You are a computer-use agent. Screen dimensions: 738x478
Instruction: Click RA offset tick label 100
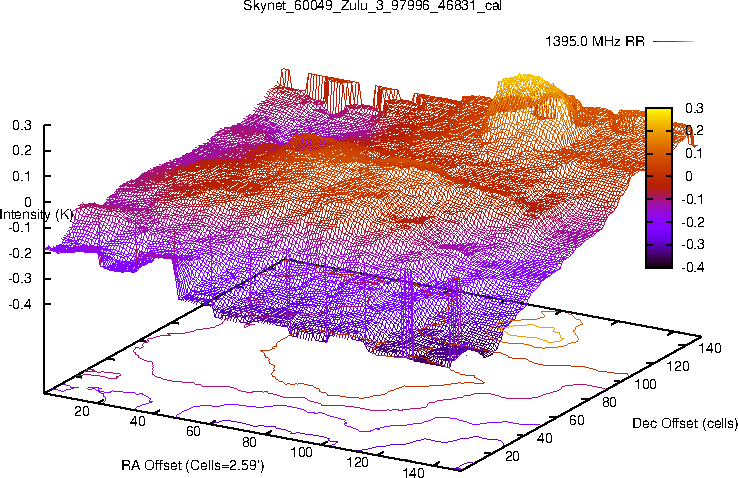point(301,452)
